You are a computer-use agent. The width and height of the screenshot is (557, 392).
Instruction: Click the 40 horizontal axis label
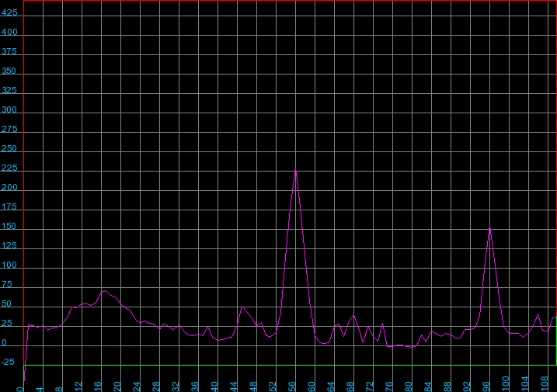(214, 387)
